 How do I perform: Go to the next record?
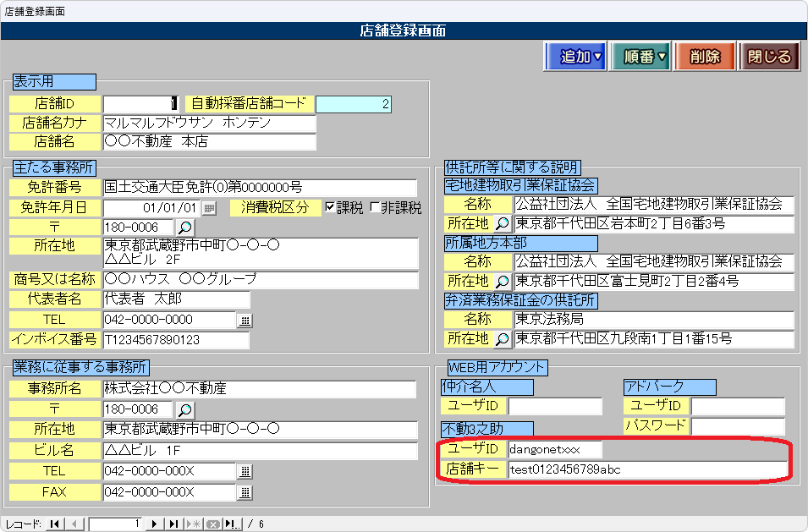pos(157,524)
